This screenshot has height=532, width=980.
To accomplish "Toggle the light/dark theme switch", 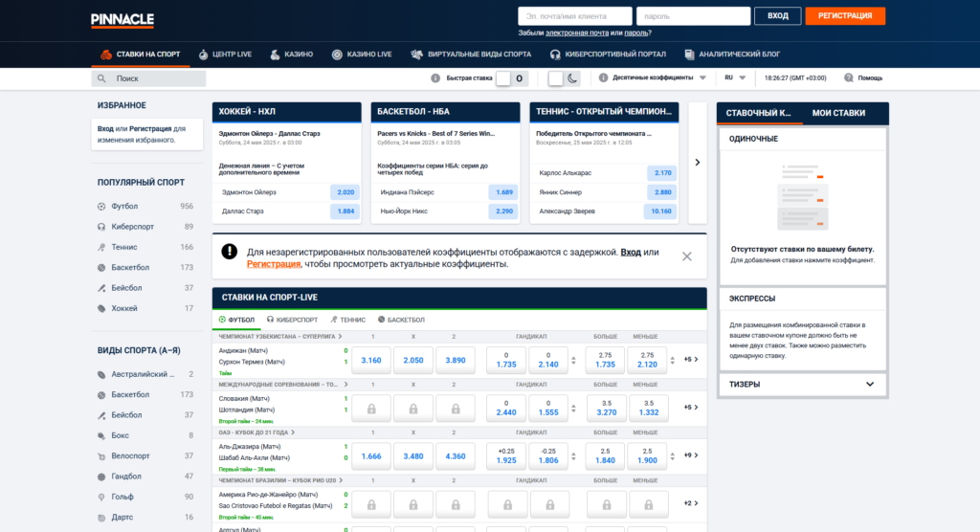I will point(564,78).
